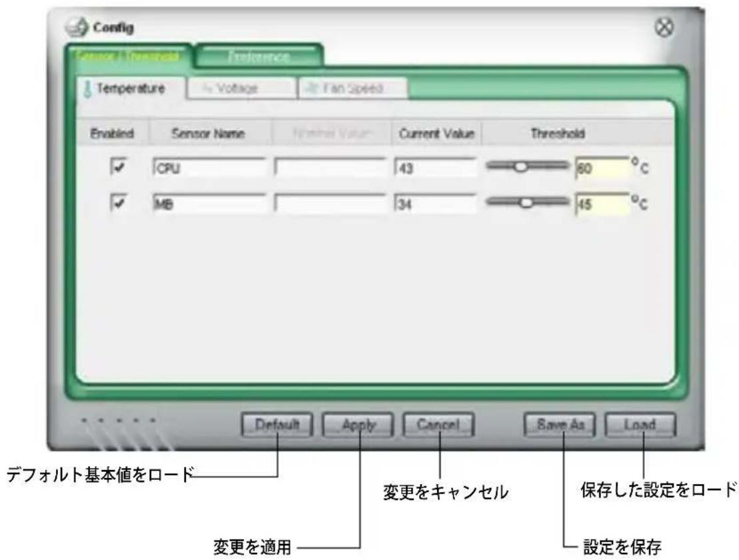Viewport: 739px width, 560px height.
Task: Adjust the MB threshold slider
Action: [526, 202]
